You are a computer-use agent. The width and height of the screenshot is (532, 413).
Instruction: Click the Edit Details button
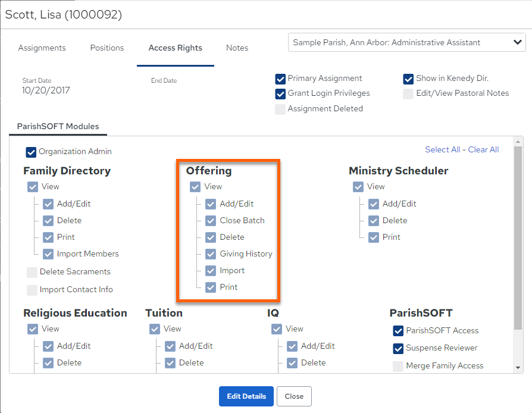[246, 396]
